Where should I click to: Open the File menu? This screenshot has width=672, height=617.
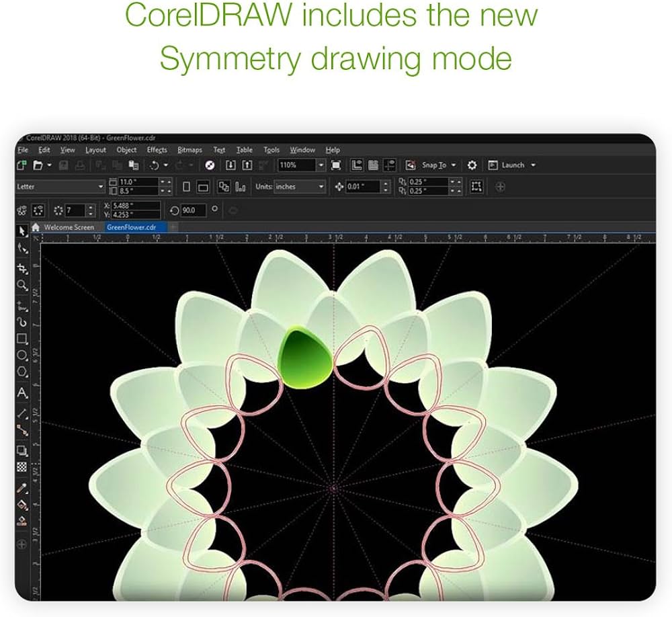point(23,150)
